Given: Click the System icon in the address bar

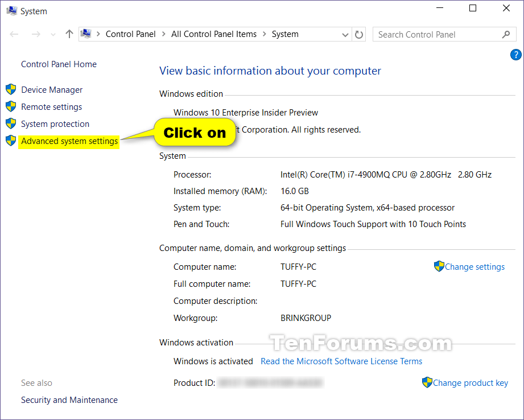Looking at the screenshot, I should pos(85,34).
